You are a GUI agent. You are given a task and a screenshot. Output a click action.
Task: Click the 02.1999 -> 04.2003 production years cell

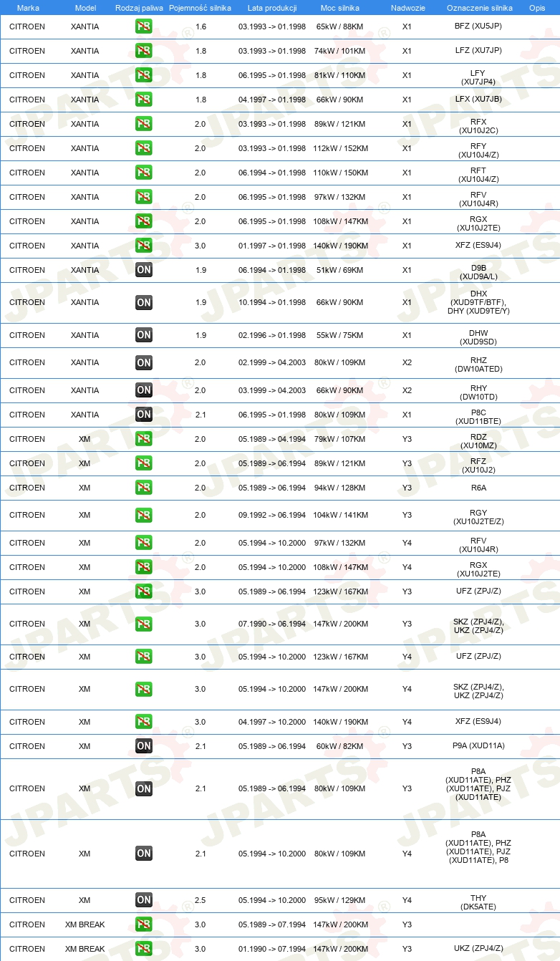(x=272, y=362)
